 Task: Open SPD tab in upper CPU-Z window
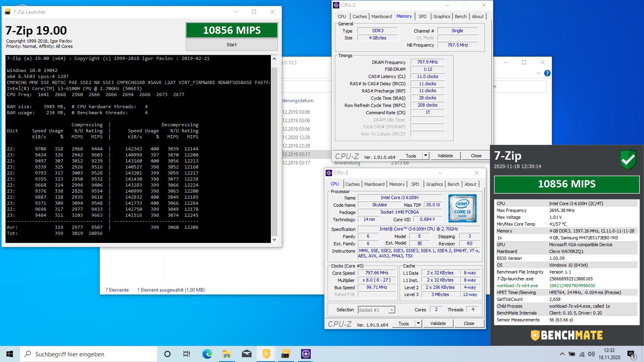pos(422,16)
